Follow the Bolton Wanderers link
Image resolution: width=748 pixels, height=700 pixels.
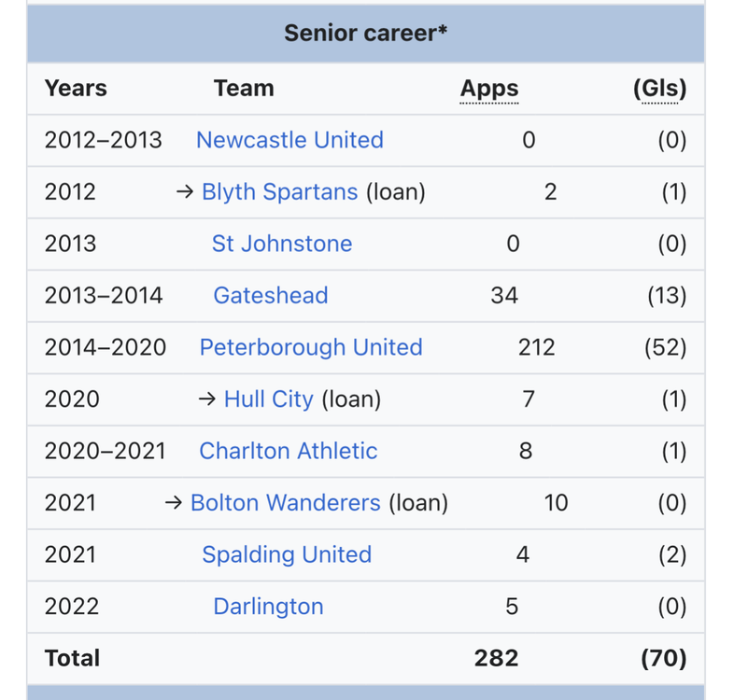pos(285,503)
